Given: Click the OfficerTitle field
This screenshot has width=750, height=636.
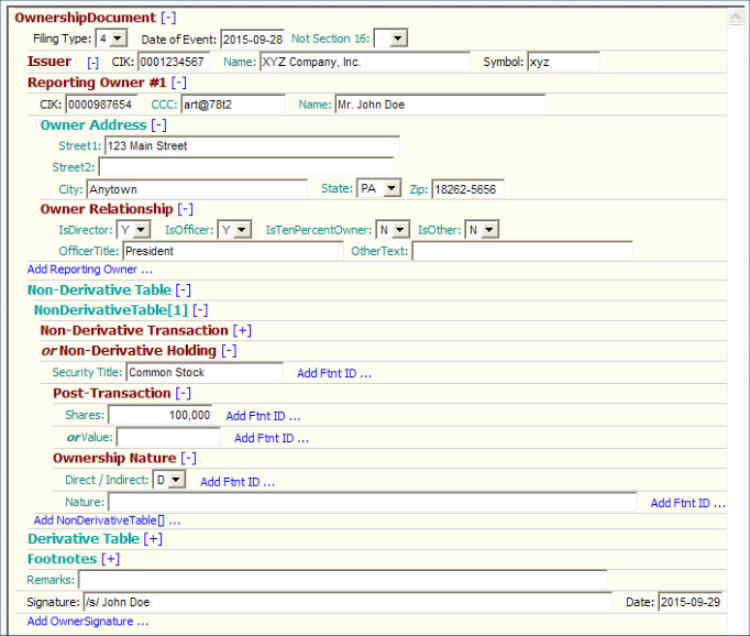Looking at the screenshot, I should tap(233, 251).
